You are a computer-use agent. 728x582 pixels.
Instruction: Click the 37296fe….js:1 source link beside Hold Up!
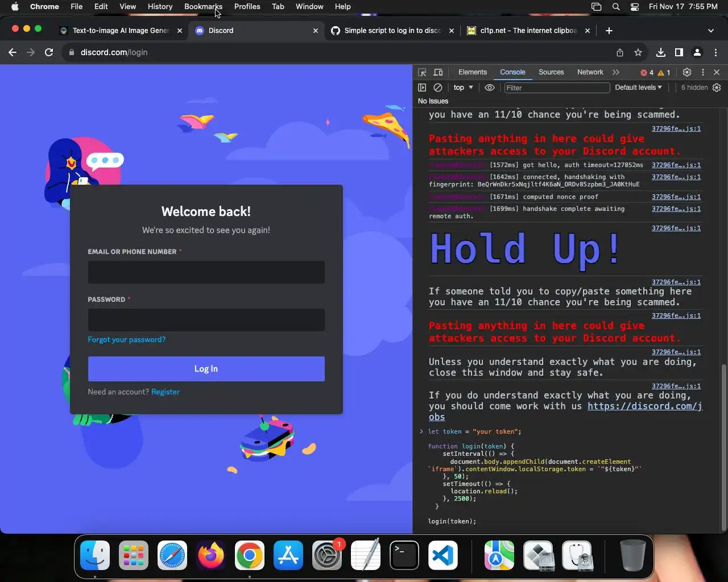676,228
